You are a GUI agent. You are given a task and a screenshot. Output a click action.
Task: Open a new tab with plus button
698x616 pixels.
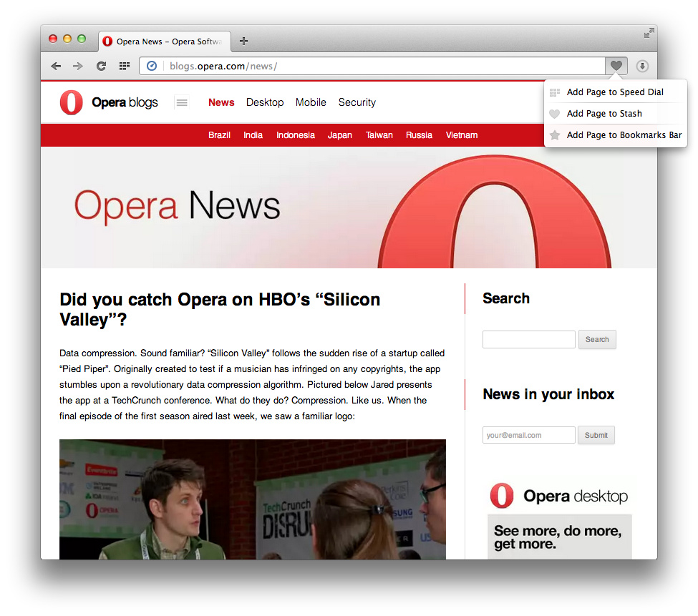[x=243, y=41]
